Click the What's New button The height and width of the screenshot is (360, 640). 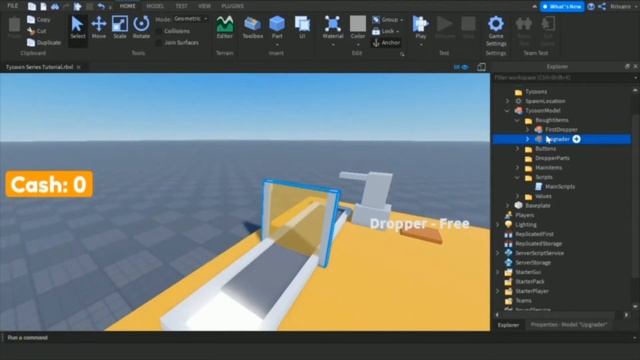[562, 7]
